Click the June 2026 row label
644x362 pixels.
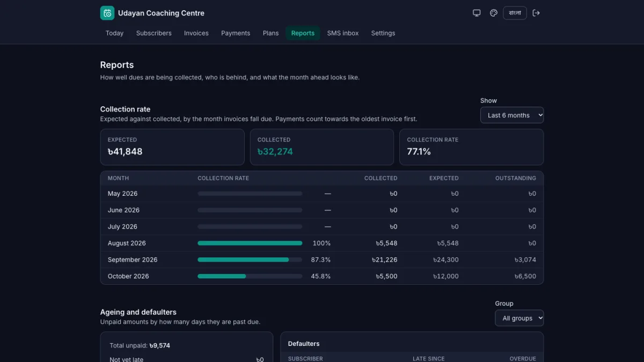tap(123, 210)
